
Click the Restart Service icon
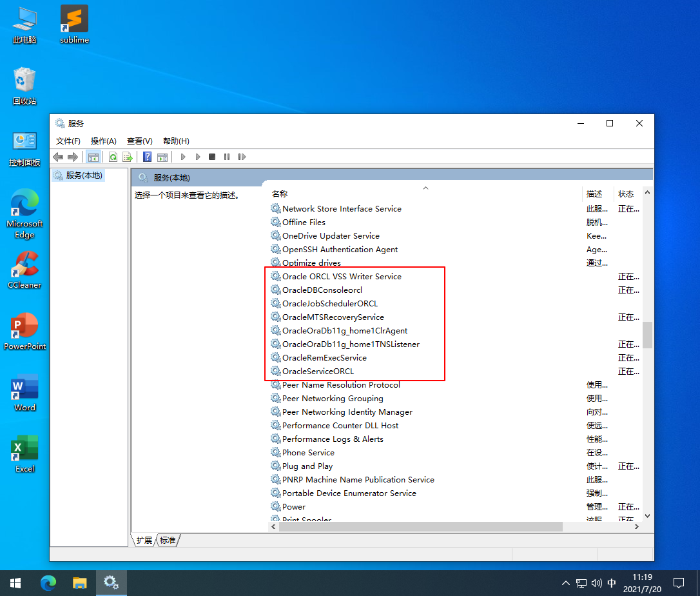[242, 157]
